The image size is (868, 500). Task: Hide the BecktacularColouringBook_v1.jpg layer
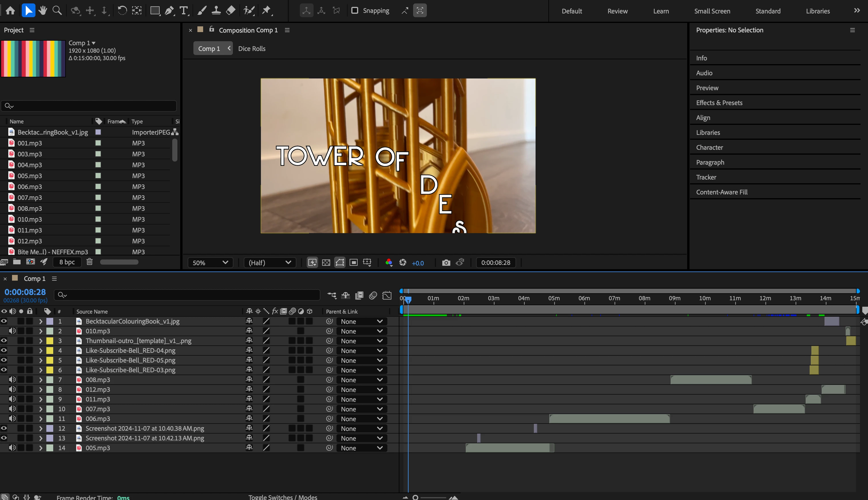(x=4, y=321)
